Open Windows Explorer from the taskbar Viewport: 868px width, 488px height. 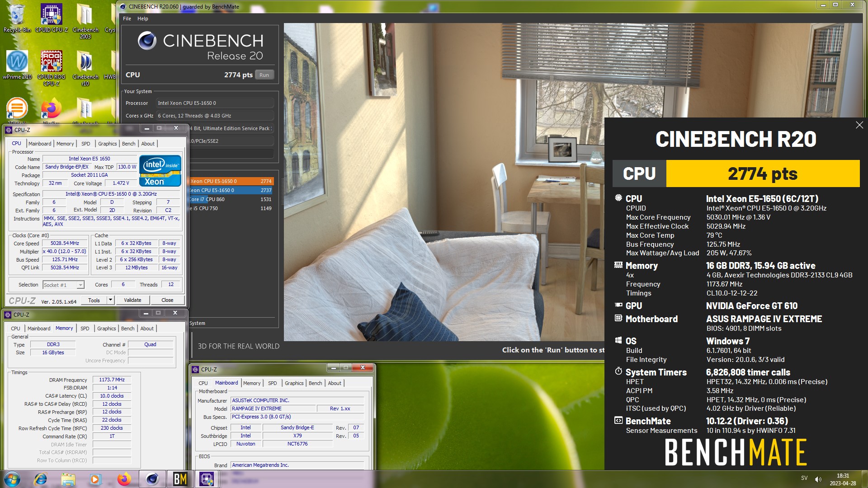point(68,479)
